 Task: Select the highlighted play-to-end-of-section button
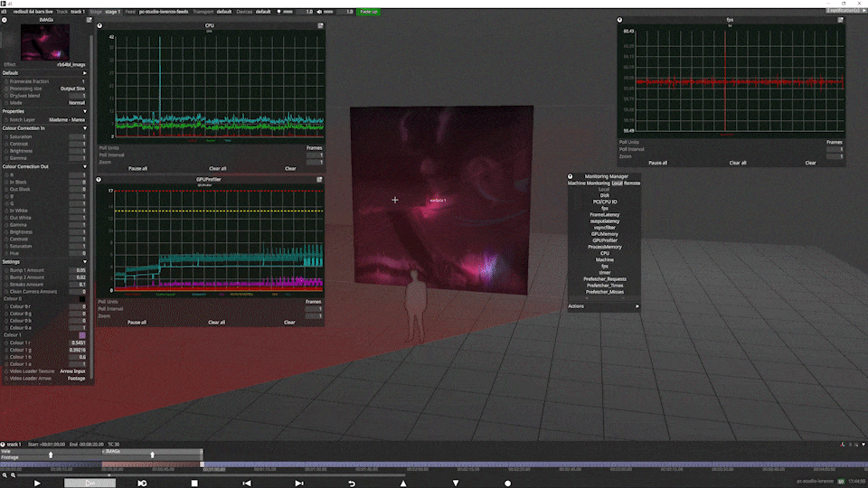90,483
